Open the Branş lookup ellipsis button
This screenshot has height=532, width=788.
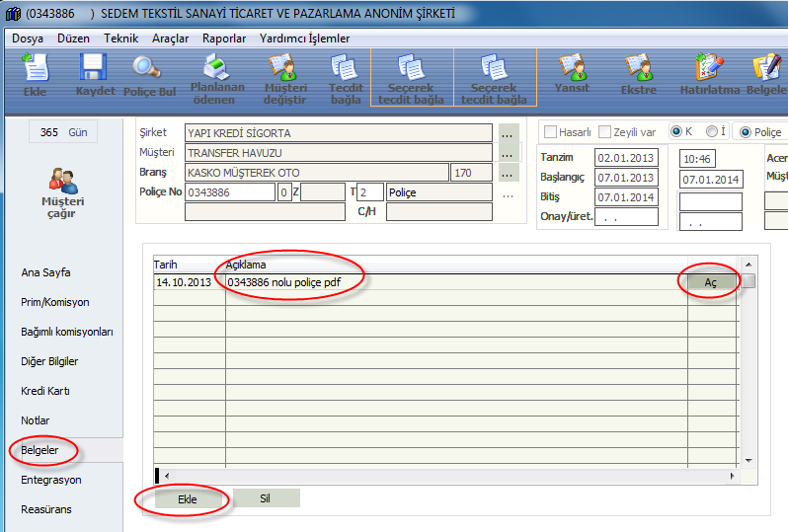[508, 173]
